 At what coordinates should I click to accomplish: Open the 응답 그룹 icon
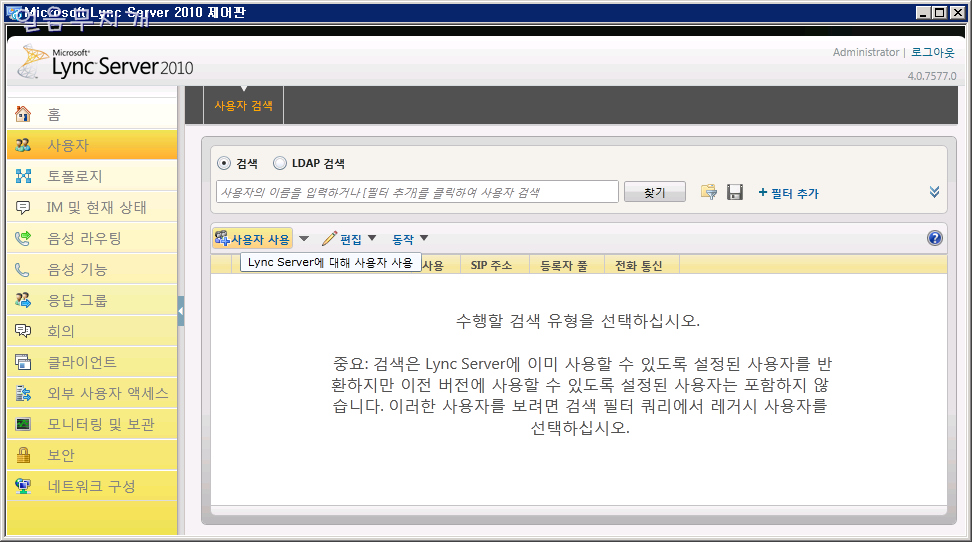point(23,300)
